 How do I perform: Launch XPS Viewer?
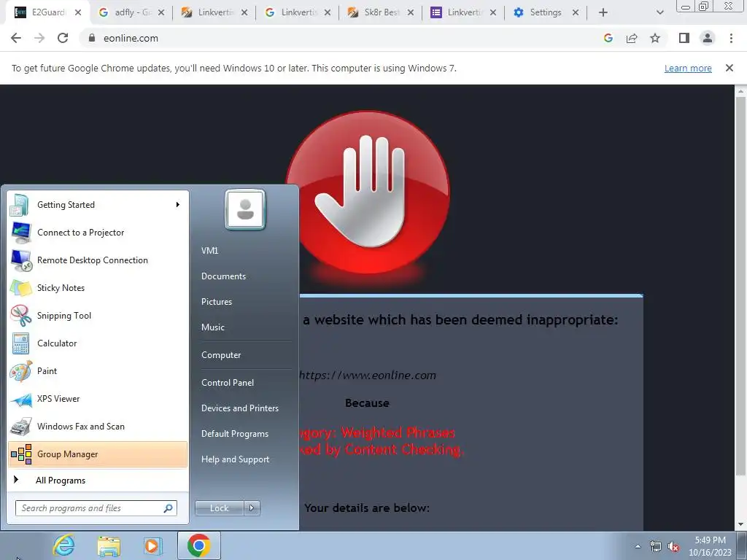tap(98, 399)
